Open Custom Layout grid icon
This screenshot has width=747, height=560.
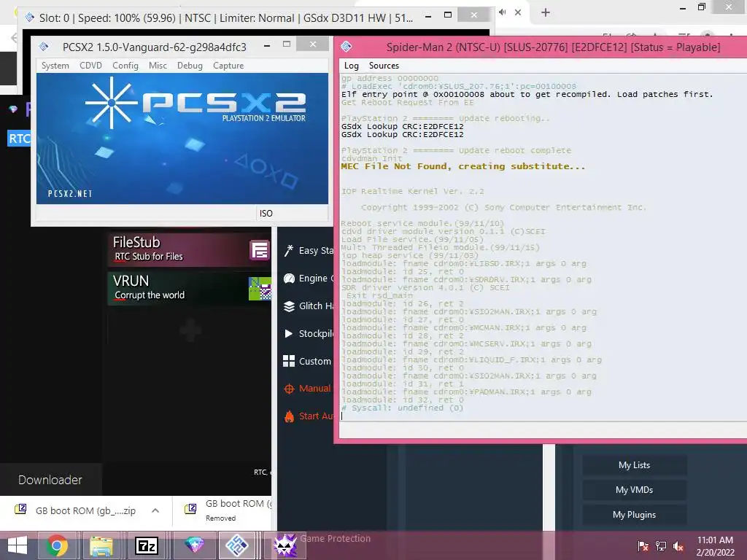point(289,361)
